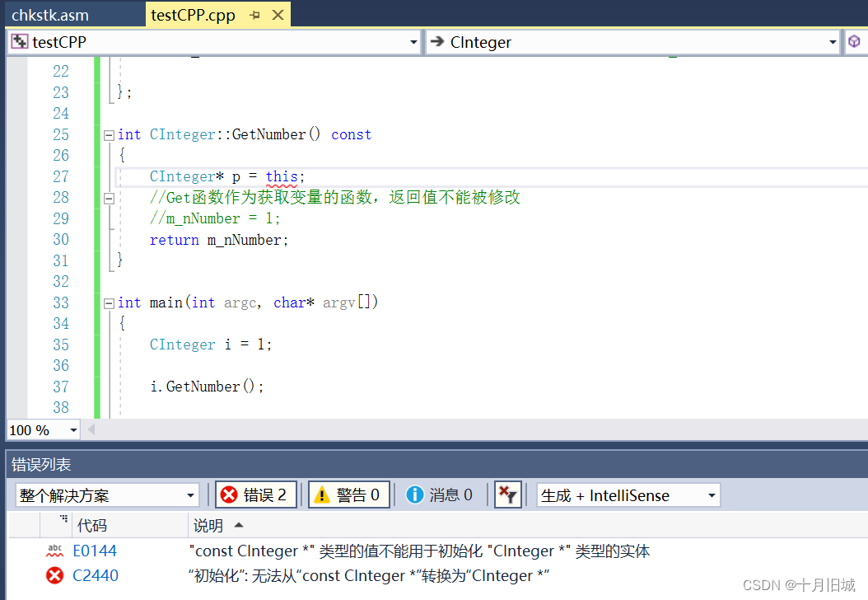Click 'i.GetNumber();' on line 37
This screenshot has height=600, width=868.
click(x=207, y=387)
